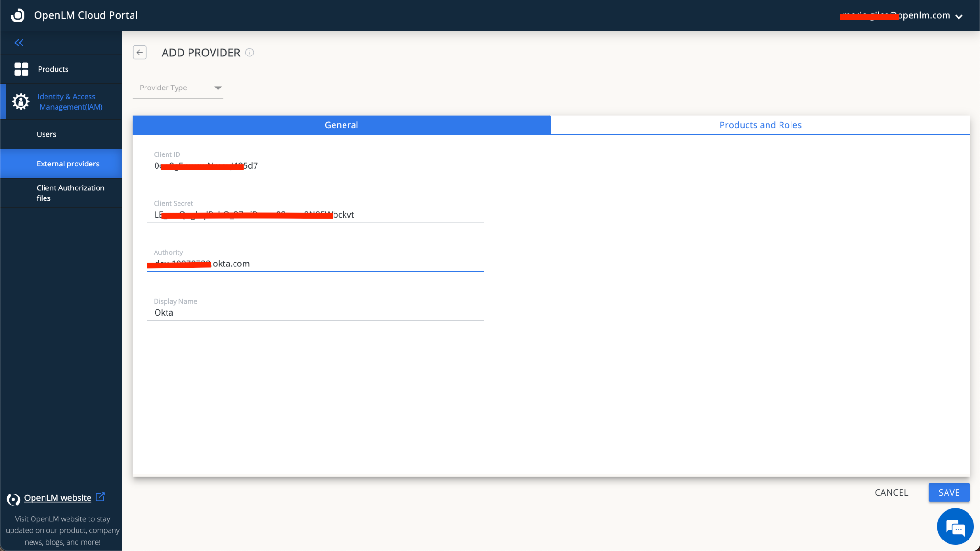Screen dimensions: 980x551
Task: Select the General tab
Action: [x=341, y=125]
